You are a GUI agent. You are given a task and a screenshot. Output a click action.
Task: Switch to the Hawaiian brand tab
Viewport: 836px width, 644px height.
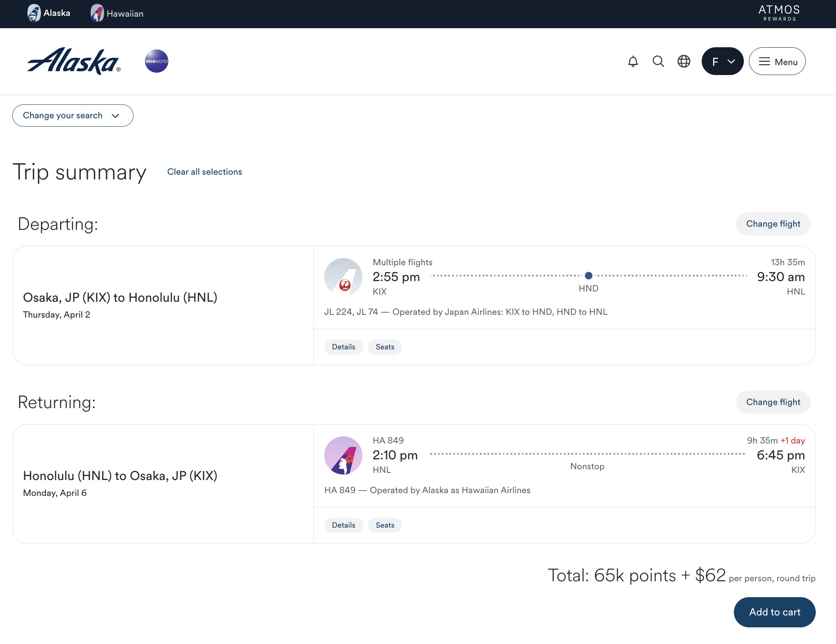tap(117, 13)
